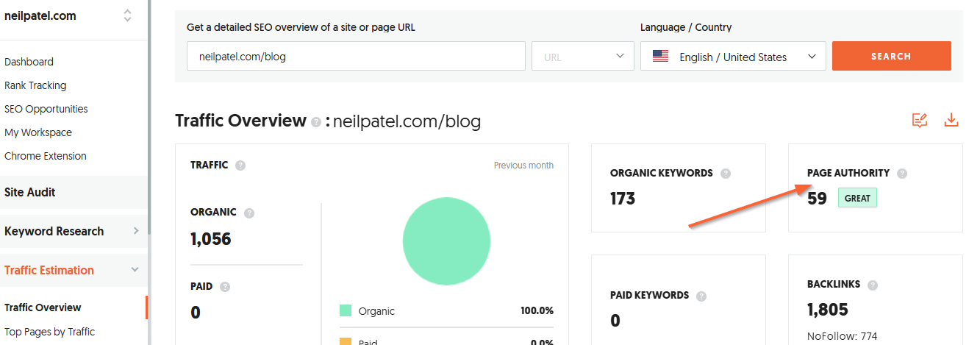This screenshot has width=980, height=345.
Task: Expand the neilpatel.com project switcher
Action: point(128,15)
